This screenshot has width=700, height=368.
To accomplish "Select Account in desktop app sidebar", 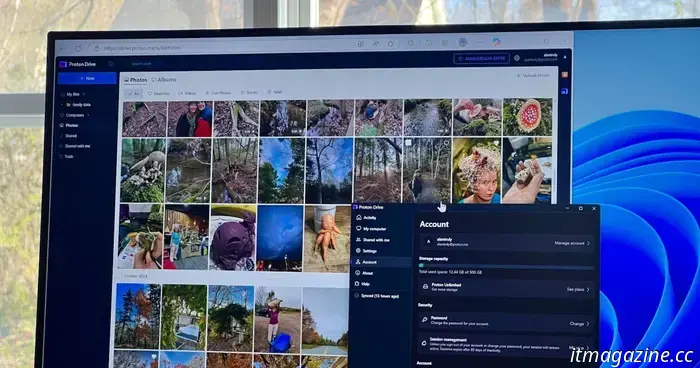I will click(x=382, y=262).
